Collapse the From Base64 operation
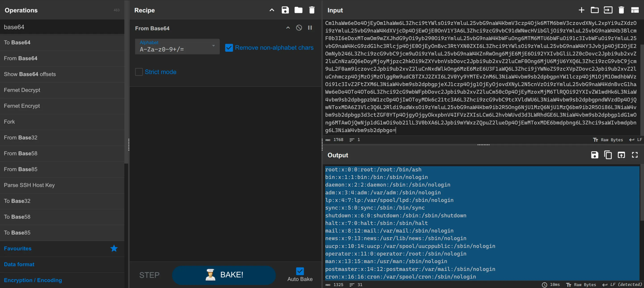644x288 pixels. [288, 28]
